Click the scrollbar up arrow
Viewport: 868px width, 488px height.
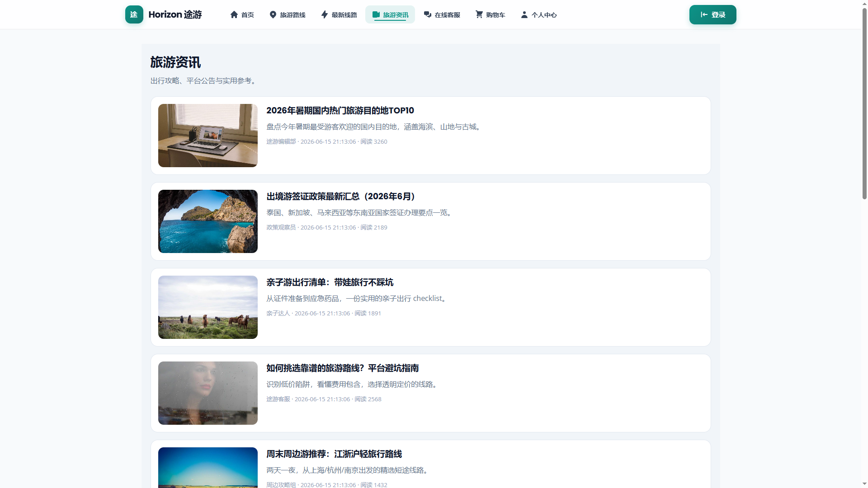(x=864, y=3)
